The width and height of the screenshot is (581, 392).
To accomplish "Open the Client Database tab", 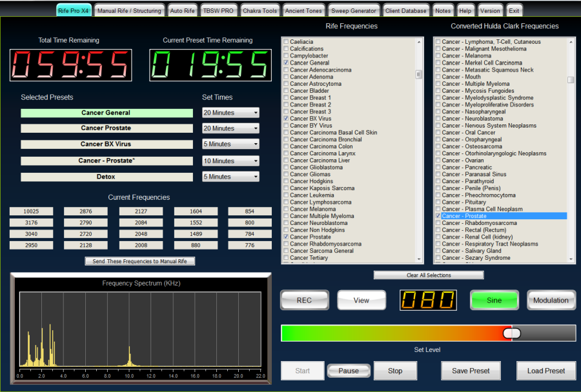I will [406, 10].
